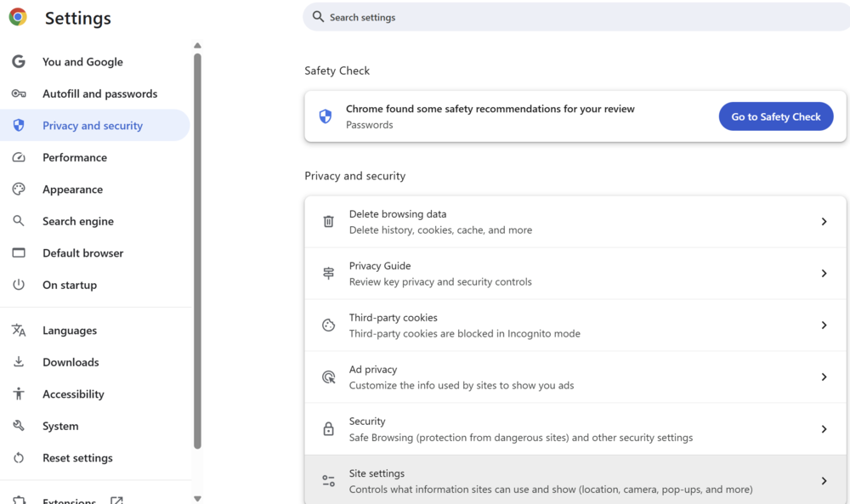Open Third-party cookies chevron arrow

[824, 326]
